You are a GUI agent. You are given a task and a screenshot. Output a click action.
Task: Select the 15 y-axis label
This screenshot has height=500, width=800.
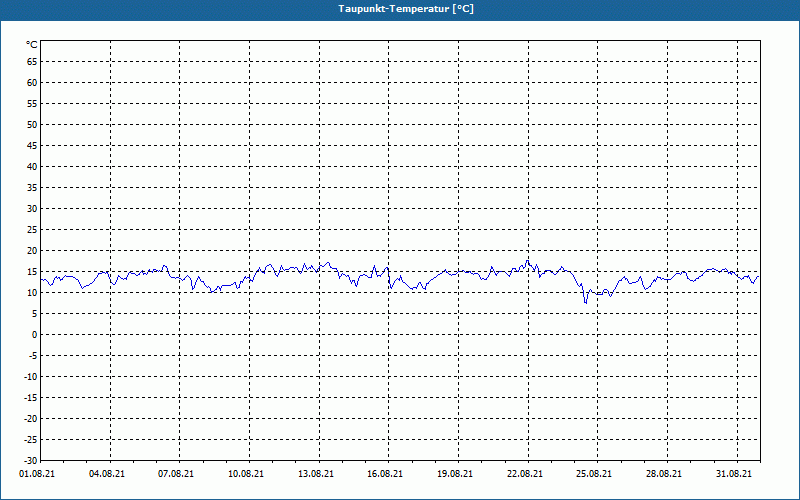[32, 271]
